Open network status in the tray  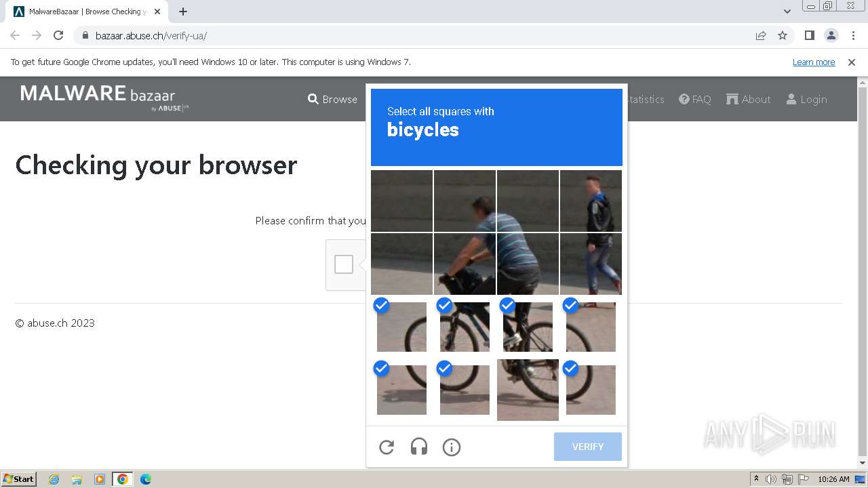[787, 479]
